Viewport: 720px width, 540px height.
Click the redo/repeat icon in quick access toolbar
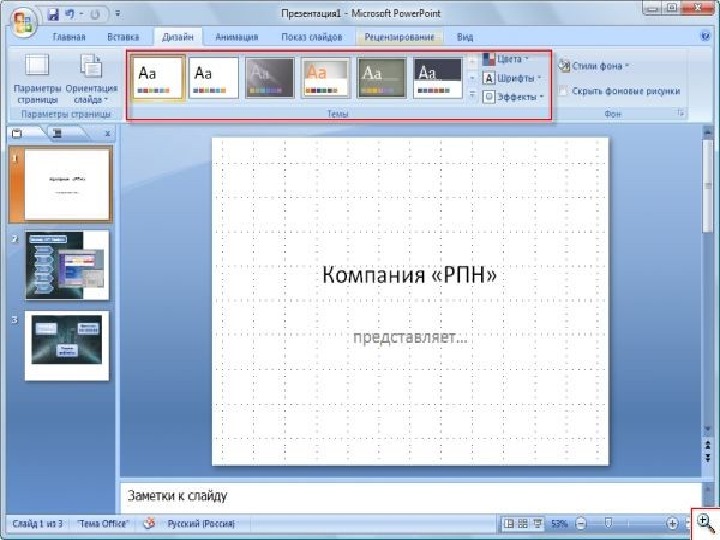point(95,15)
